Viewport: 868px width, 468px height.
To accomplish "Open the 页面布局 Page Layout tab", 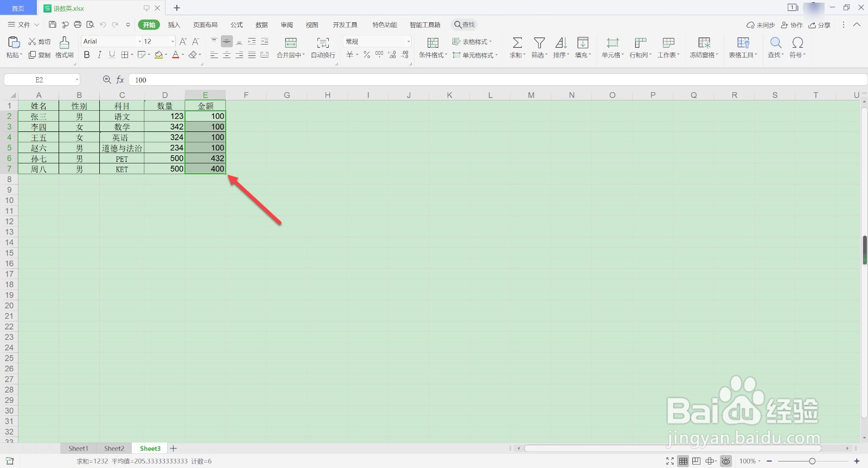I will tap(205, 25).
